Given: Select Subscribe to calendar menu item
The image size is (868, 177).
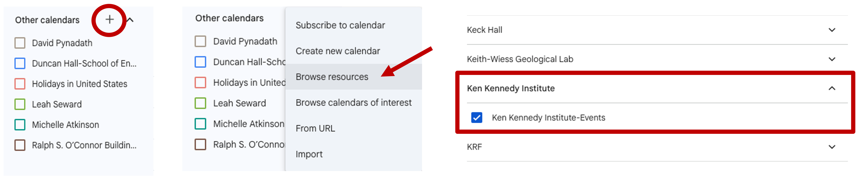Looking at the screenshot, I should coord(340,25).
